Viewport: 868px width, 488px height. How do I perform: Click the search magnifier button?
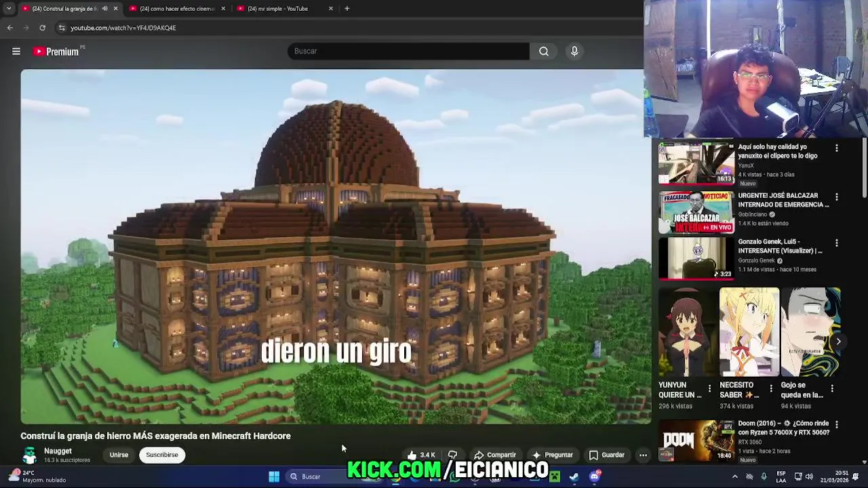(544, 52)
